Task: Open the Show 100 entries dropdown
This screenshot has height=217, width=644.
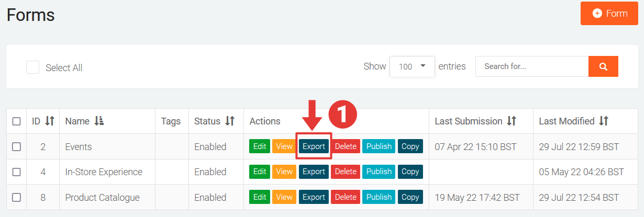Action: point(412,66)
